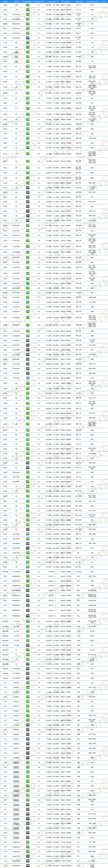Screen dimensions: 108x868
Task: Click the diesel ON icon in the DODGE JOURNEY row
Action: point(28,572)
